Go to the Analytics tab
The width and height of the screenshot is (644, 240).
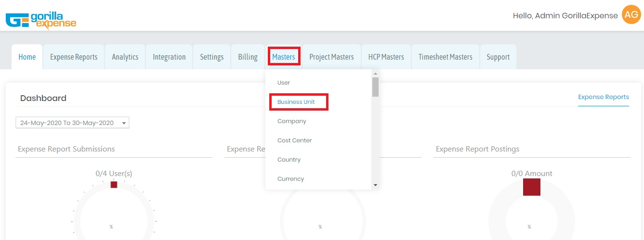click(125, 57)
